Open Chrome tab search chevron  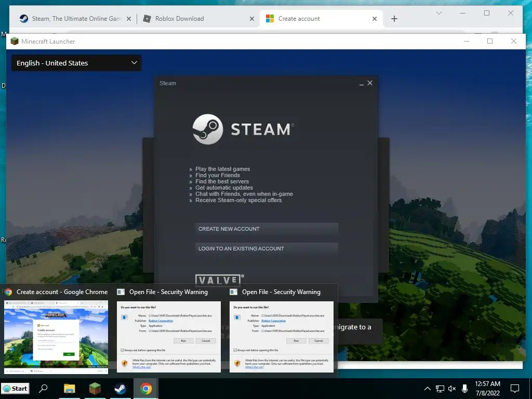(x=438, y=13)
